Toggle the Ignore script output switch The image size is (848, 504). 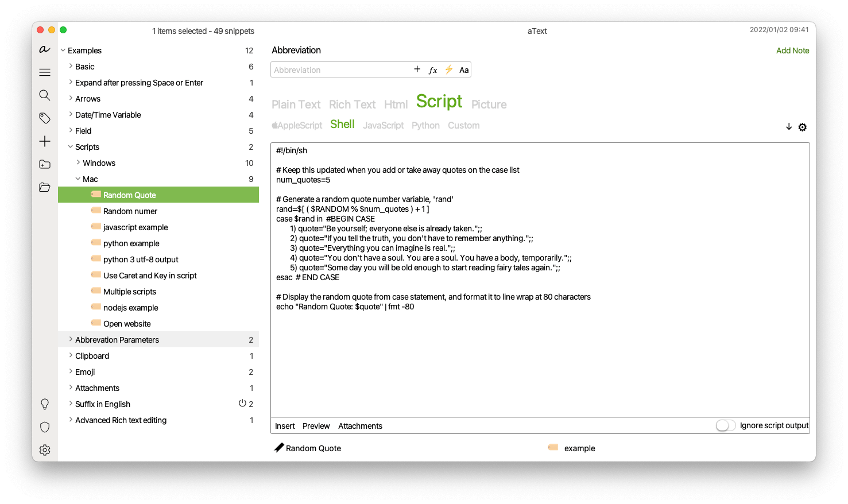click(x=725, y=425)
